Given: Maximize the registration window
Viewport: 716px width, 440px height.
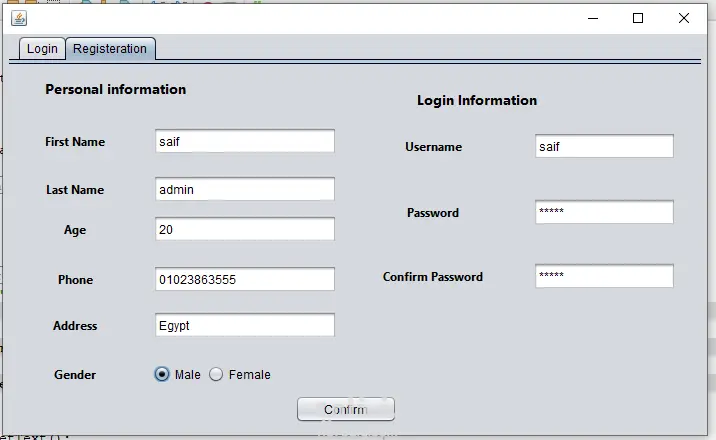Looking at the screenshot, I should click(638, 18).
